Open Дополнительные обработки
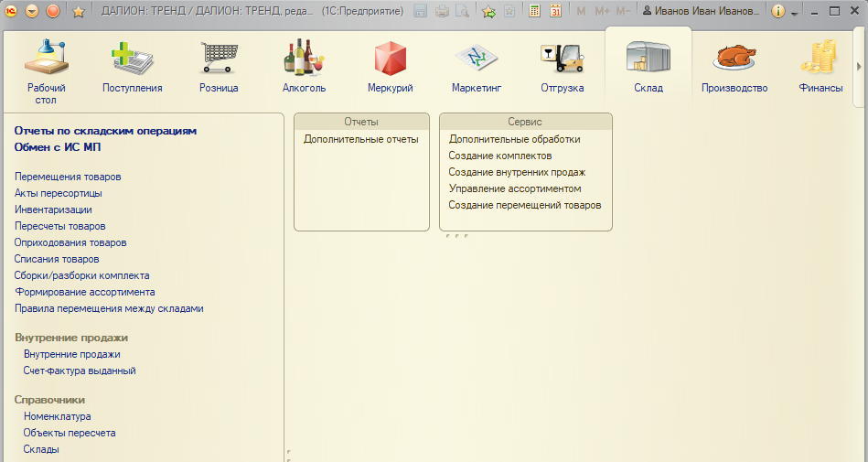Screen dimensions: 868x462 click(514, 140)
